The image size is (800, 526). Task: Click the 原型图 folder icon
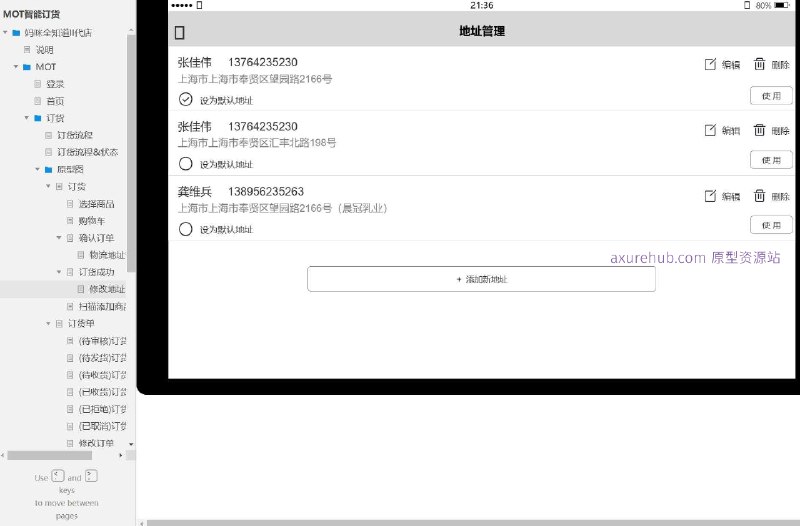coord(48,169)
